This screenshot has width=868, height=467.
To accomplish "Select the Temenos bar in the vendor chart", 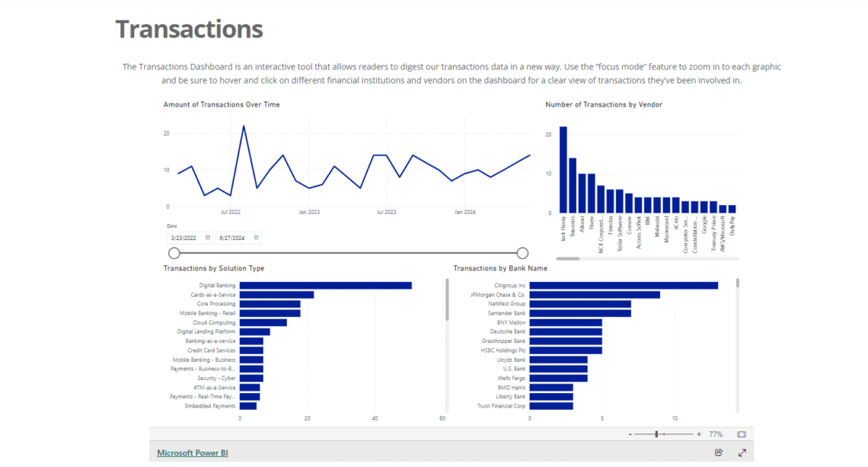I will (x=573, y=186).
